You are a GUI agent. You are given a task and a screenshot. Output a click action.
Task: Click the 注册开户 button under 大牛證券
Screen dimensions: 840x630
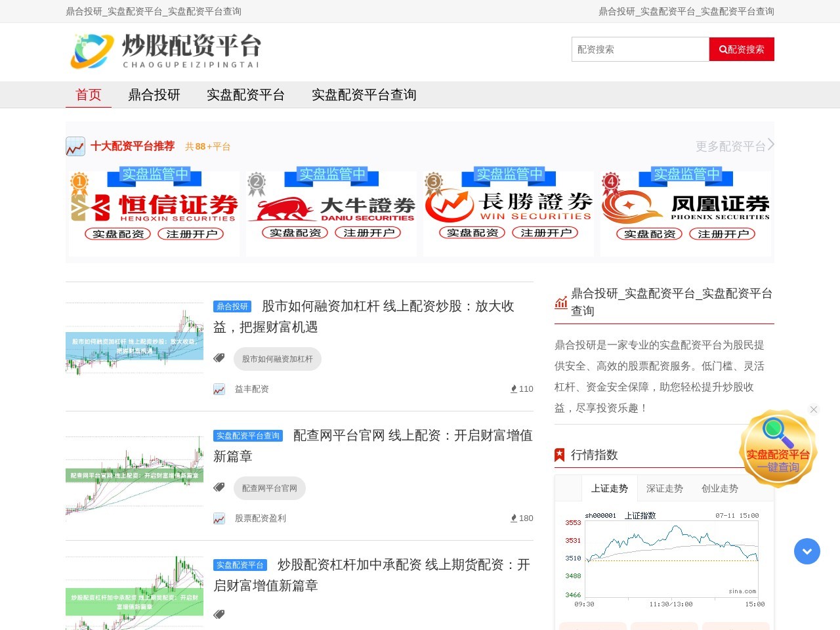click(x=367, y=233)
